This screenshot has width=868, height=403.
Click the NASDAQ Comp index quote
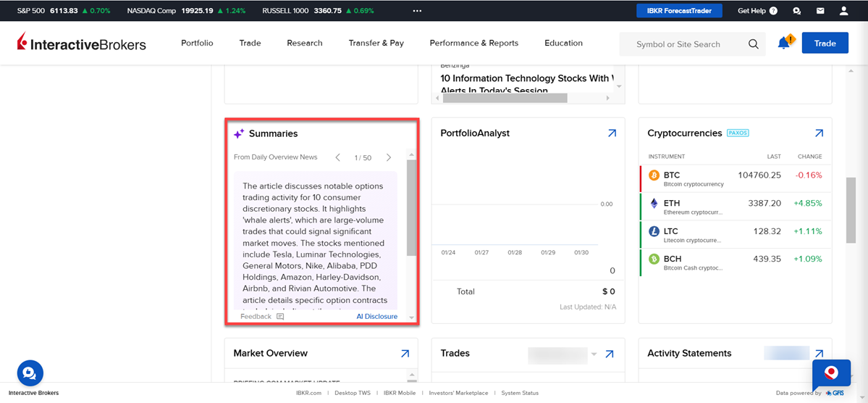[x=187, y=11]
